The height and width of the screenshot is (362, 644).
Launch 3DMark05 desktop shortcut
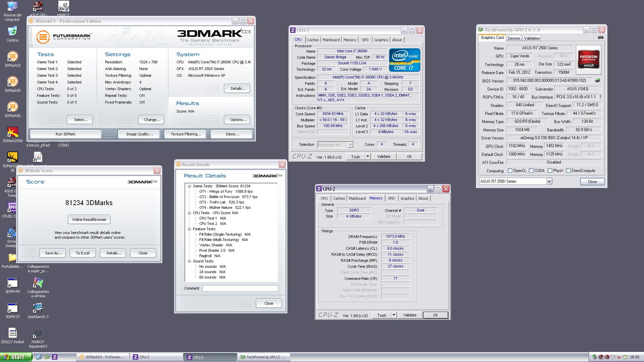[12, 84]
